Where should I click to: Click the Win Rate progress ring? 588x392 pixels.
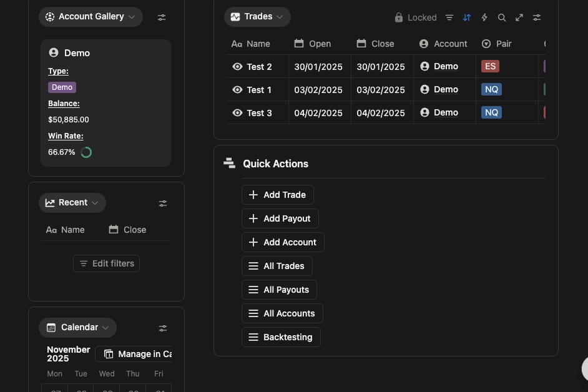coord(87,152)
